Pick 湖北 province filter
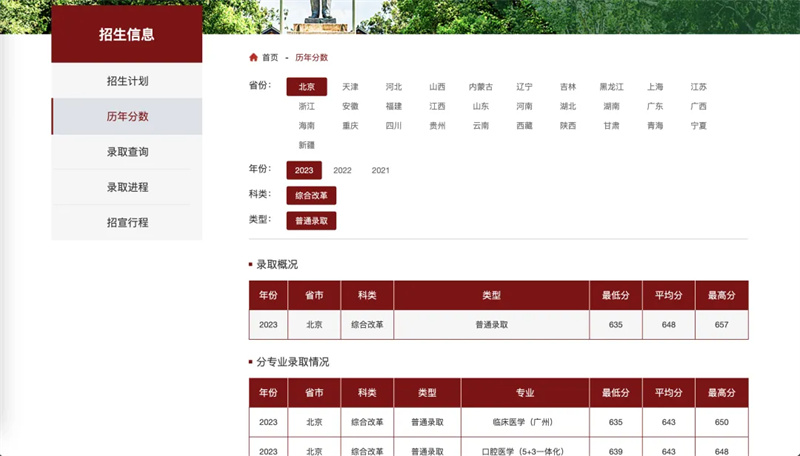 tap(568, 106)
